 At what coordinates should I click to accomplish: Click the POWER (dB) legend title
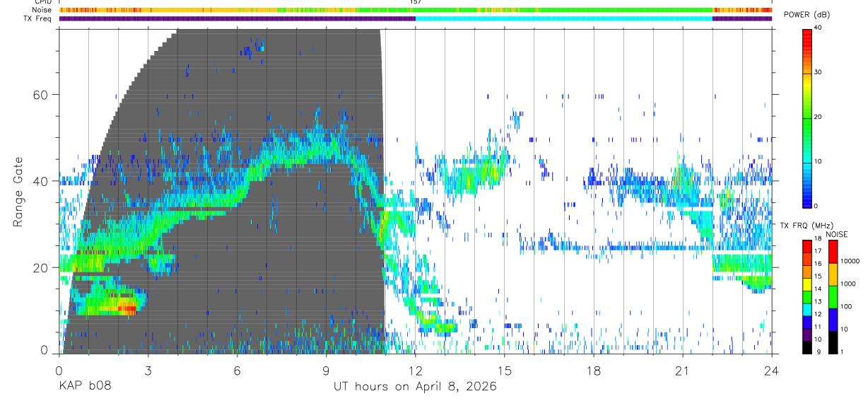[807, 16]
